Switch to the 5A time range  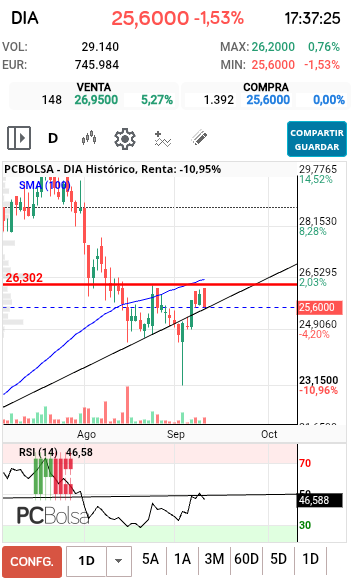pos(150,559)
